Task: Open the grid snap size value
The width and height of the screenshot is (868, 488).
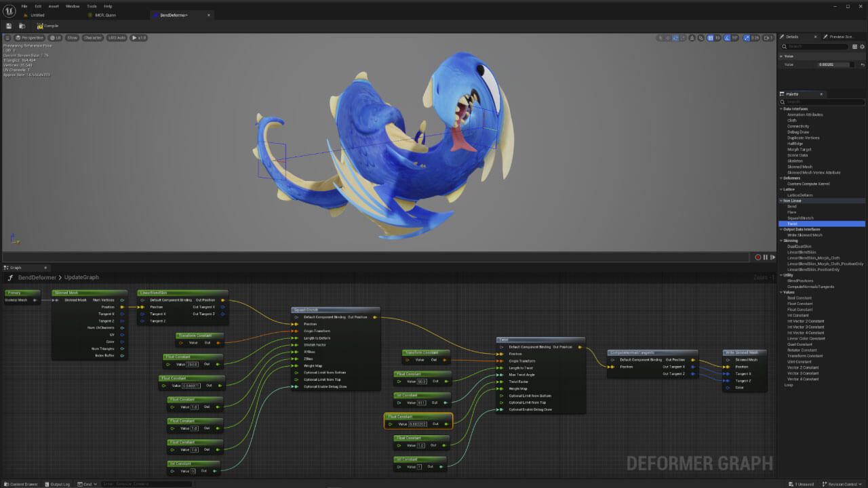Action: [718, 38]
